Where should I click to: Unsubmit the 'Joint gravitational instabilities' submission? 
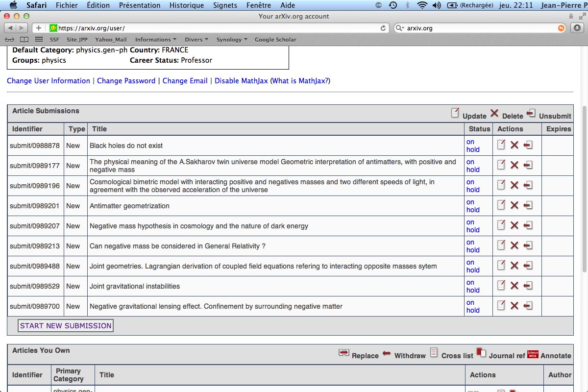[x=528, y=286]
